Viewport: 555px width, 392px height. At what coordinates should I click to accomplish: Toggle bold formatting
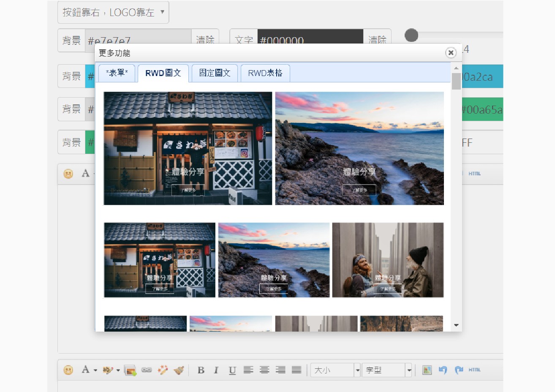pyautogui.click(x=201, y=370)
